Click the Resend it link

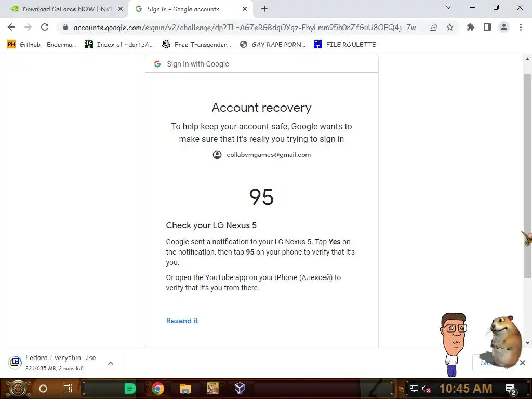tap(182, 321)
